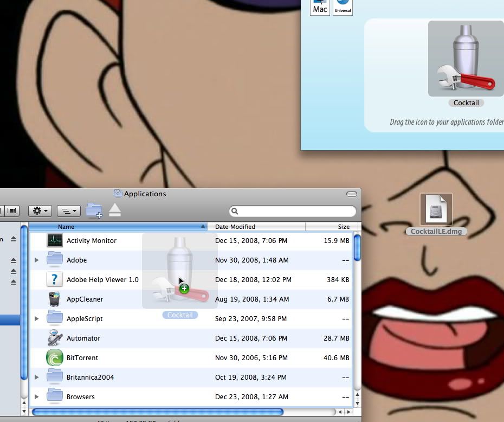This screenshot has width=504, height=422.
Task: Click the New Folder toolbar icon
Action: click(x=94, y=210)
